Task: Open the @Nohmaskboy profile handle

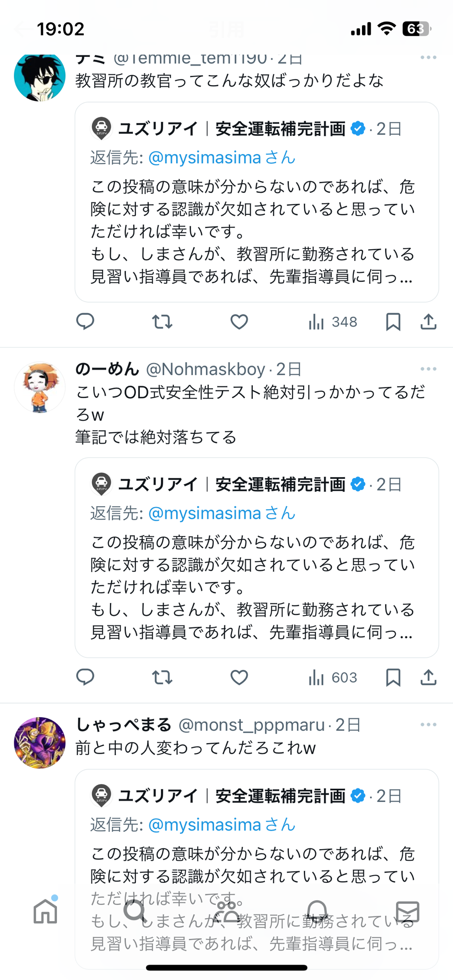Action: coord(205,369)
